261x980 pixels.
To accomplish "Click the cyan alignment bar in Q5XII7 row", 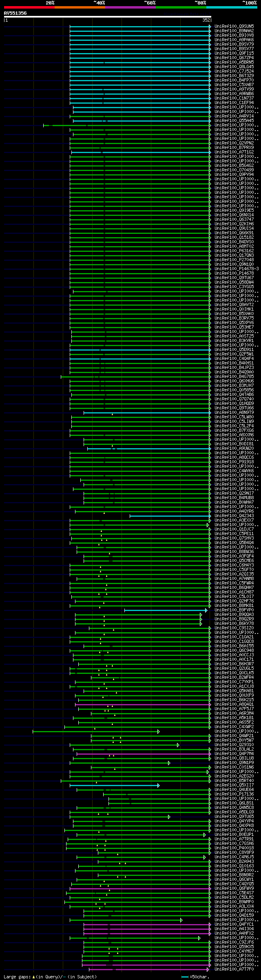I will (x=114, y=785).
